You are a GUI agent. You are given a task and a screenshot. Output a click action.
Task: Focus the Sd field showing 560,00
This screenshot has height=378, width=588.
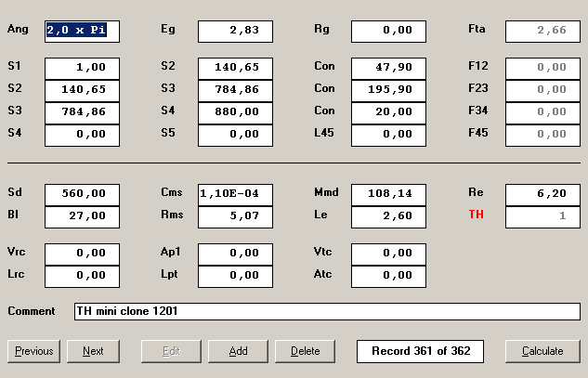pos(82,194)
